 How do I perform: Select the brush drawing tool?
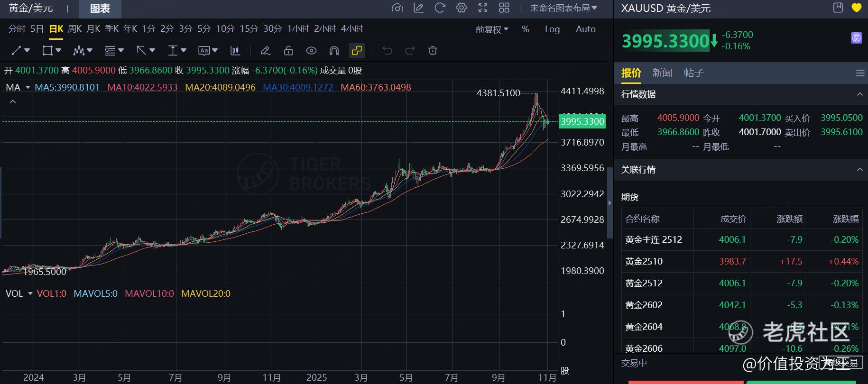(x=266, y=51)
